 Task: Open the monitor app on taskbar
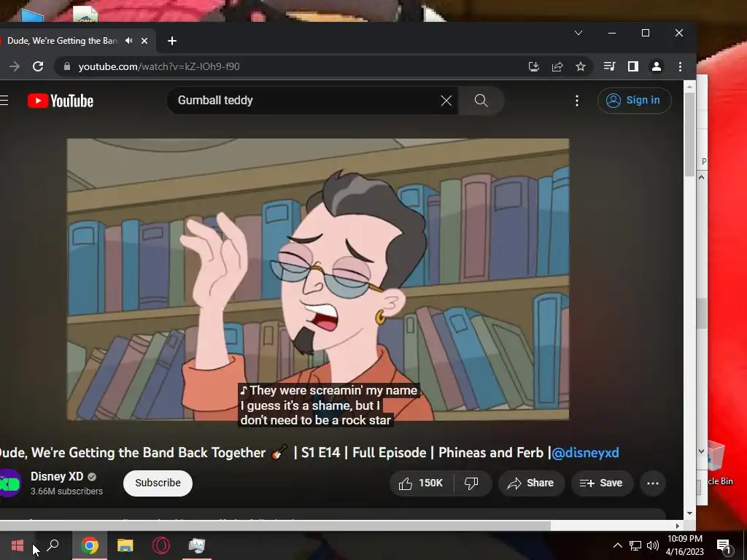tap(197, 545)
